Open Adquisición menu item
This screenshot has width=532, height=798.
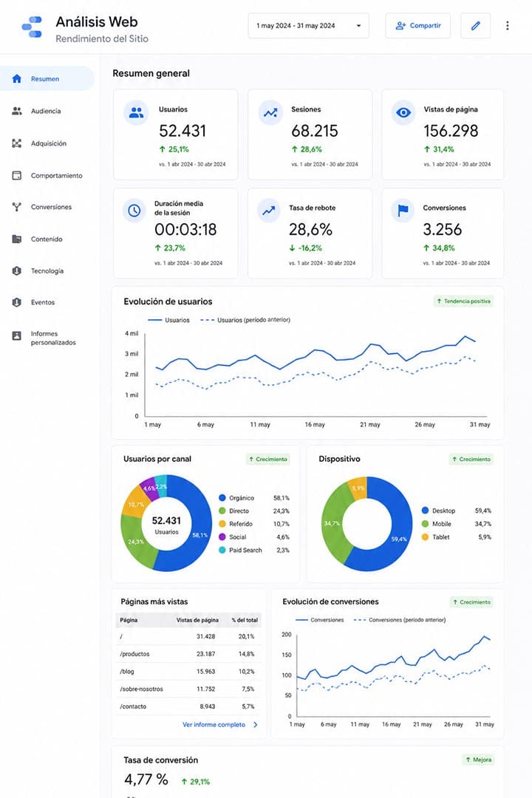tap(48, 143)
